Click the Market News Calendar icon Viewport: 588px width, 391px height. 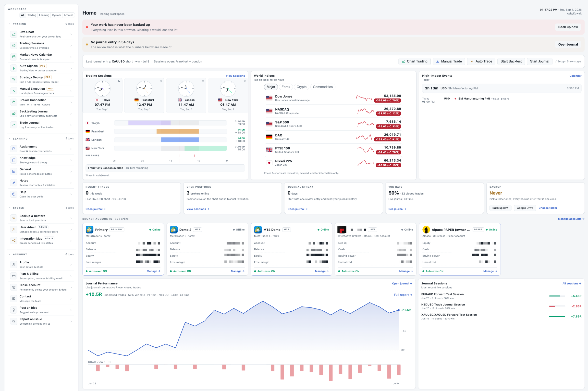click(x=14, y=57)
